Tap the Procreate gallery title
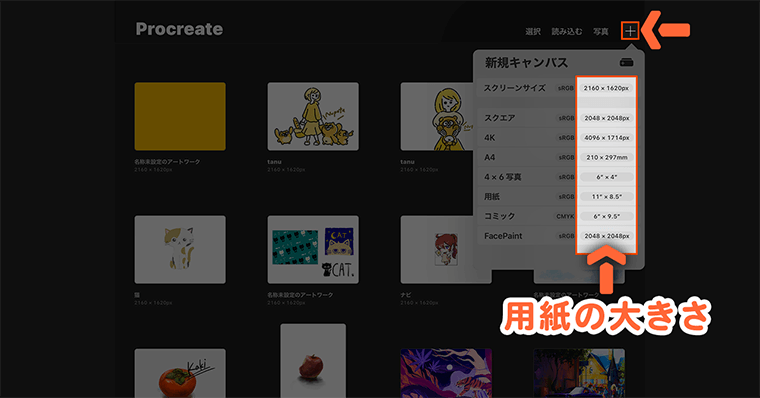 pyautogui.click(x=179, y=29)
